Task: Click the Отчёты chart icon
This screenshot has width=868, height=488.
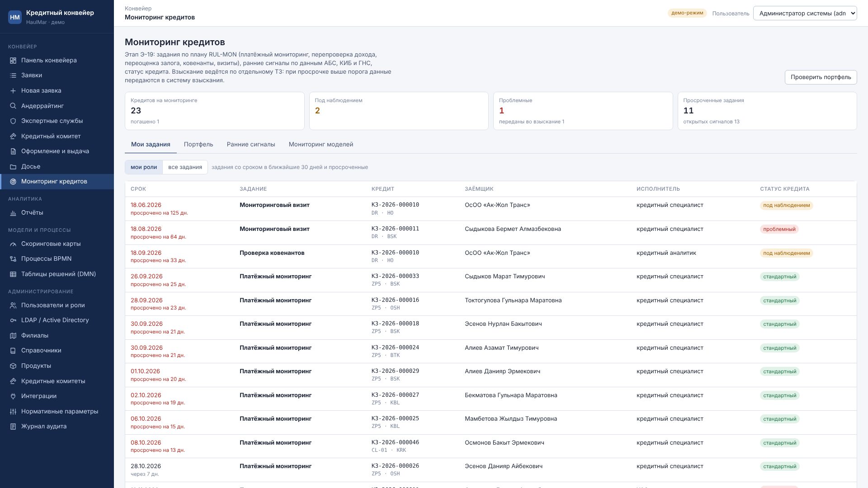Action: 13,213
